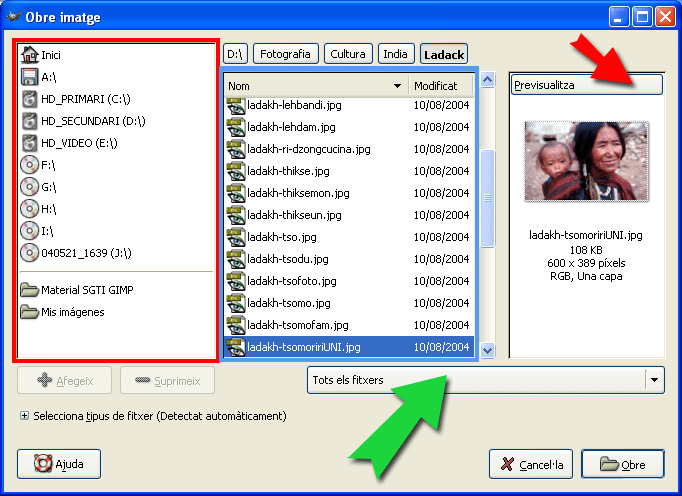Click Cancel·la to dismiss dialog
This screenshot has width=682, height=496.
pos(531,464)
